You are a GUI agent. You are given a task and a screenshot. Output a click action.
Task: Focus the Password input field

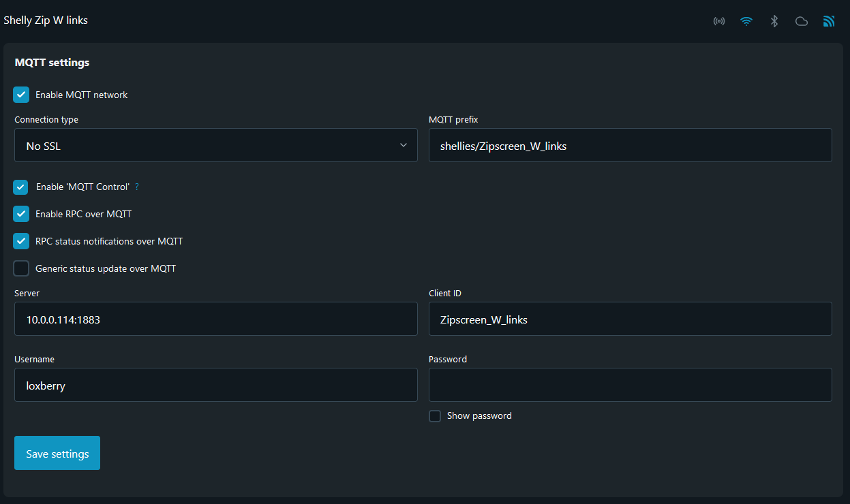(x=630, y=385)
